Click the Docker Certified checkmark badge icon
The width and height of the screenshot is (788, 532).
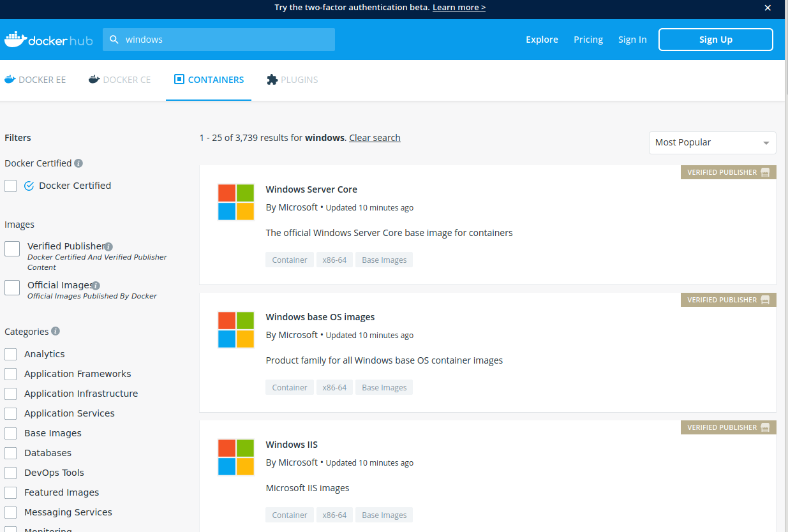tap(29, 186)
